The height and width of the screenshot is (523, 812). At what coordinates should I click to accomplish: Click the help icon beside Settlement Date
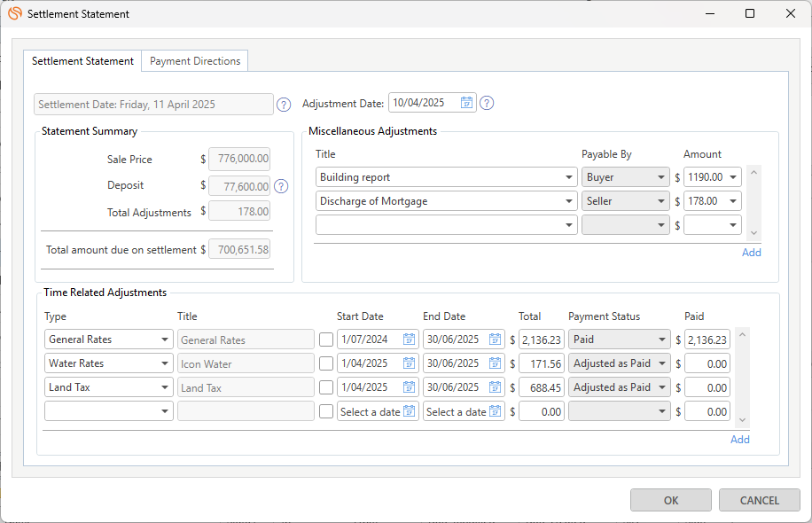coord(284,105)
